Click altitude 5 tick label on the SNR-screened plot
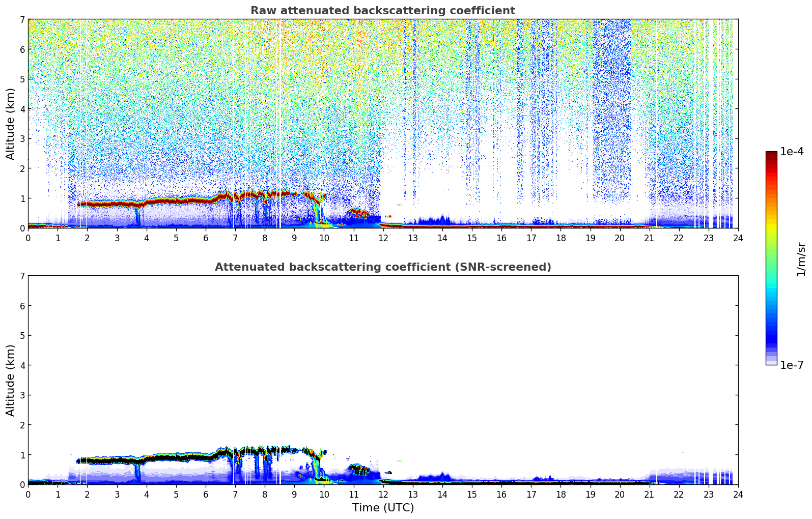 [x=22, y=336]
